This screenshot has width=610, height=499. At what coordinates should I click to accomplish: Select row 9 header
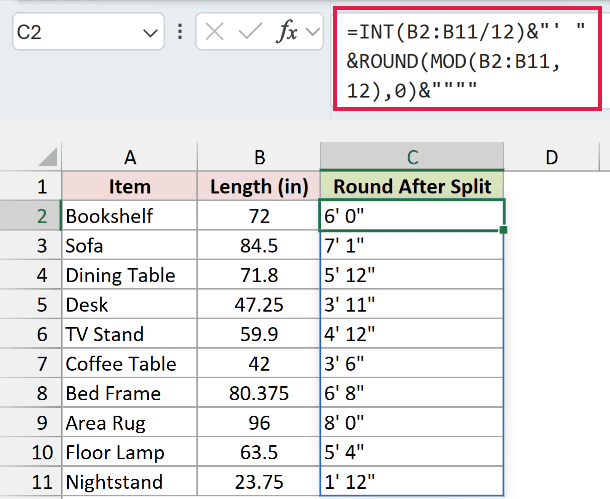(x=31, y=423)
